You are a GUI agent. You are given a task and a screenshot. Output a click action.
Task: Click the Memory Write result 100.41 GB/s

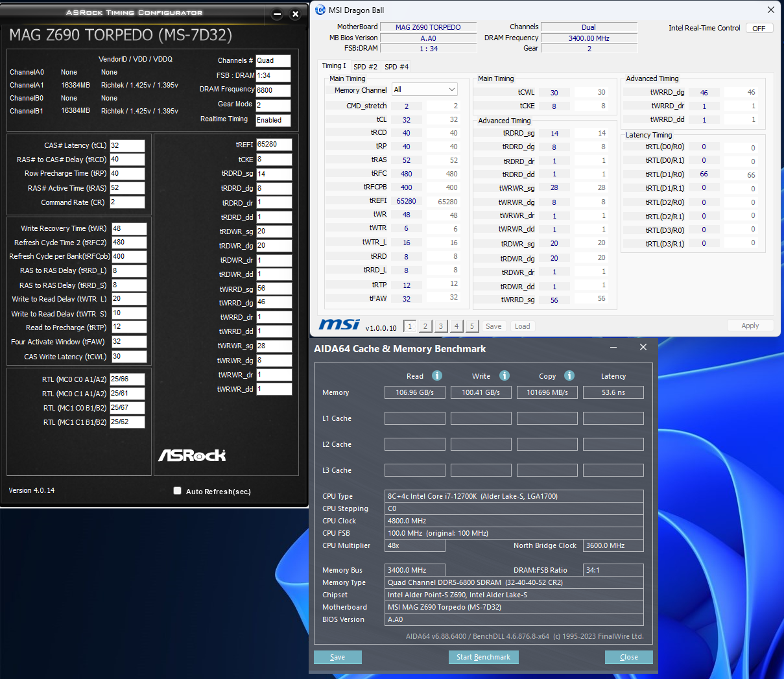[x=481, y=392]
